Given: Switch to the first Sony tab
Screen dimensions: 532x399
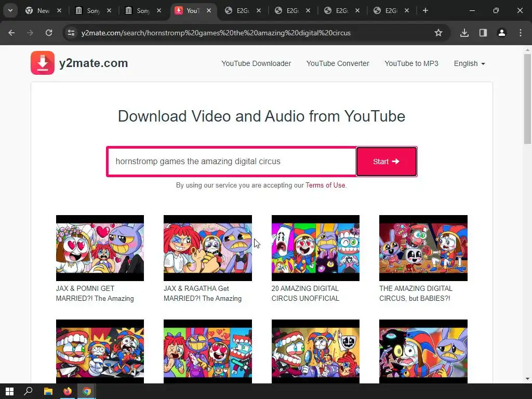Looking at the screenshot, I should tap(93, 10).
